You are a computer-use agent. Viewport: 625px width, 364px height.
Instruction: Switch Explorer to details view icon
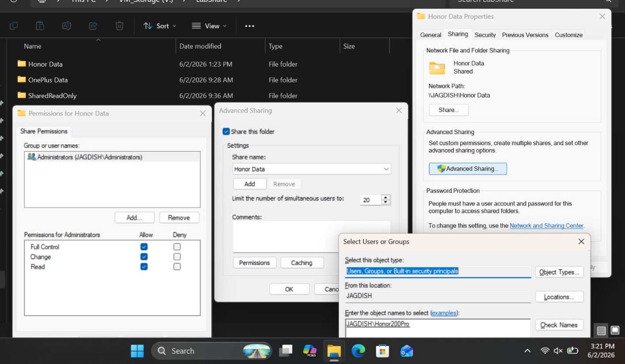coord(601,330)
